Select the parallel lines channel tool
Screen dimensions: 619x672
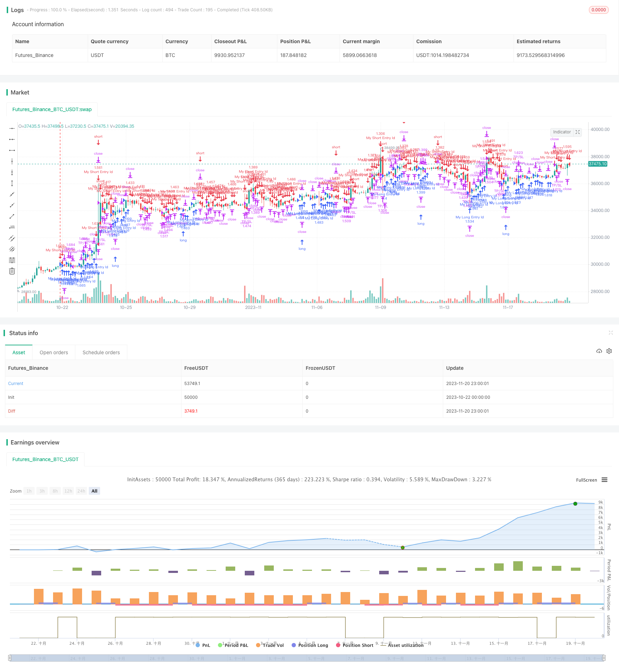click(12, 238)
